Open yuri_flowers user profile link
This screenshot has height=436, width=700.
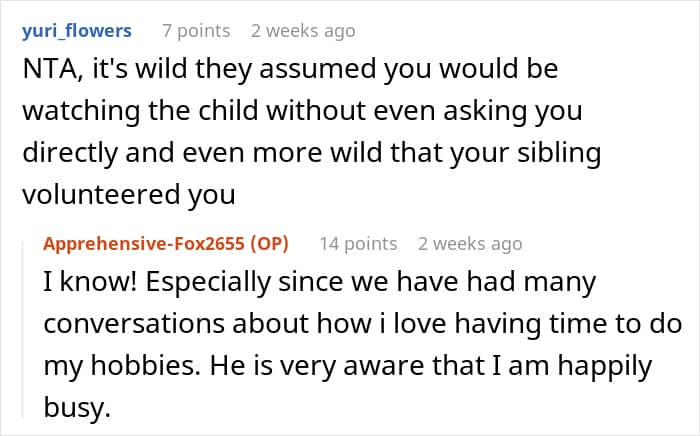click(x=76, y=31)
